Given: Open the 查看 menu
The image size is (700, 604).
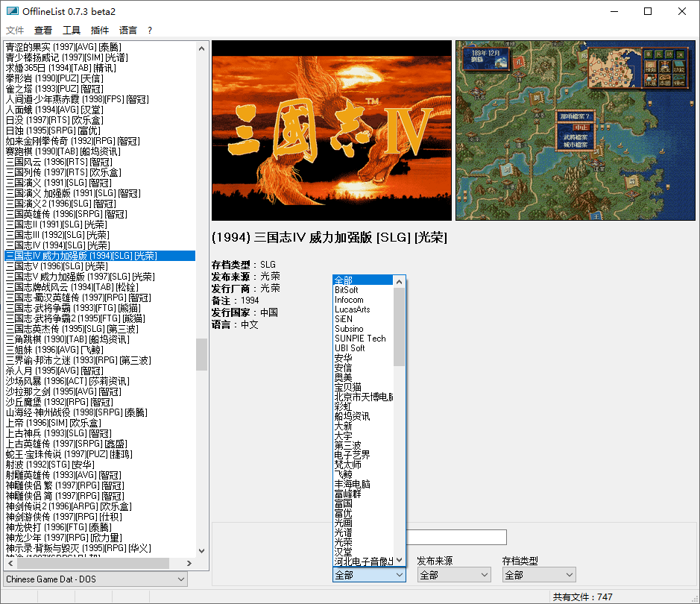Looking at the screenshot, I should [42, 31].
